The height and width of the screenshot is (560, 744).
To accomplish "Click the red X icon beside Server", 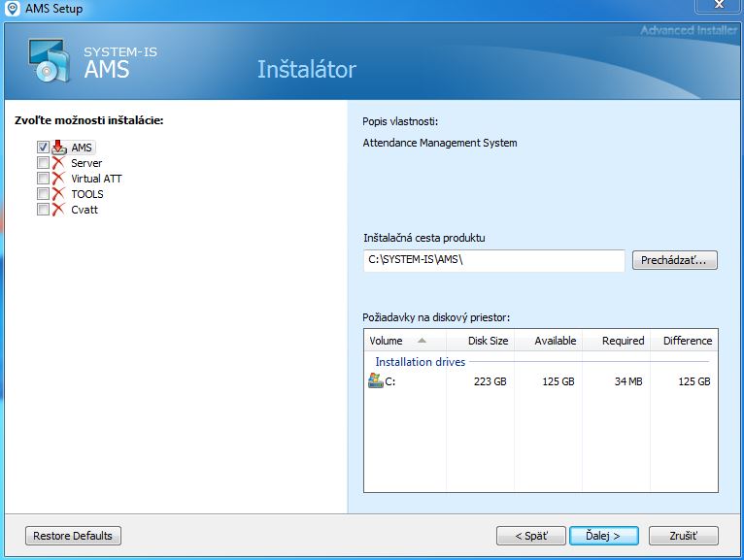I will [58, 163].
